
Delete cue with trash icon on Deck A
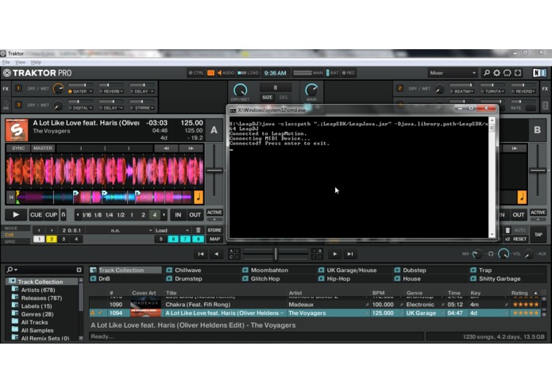pyautogui.click(x=199, y=230)
